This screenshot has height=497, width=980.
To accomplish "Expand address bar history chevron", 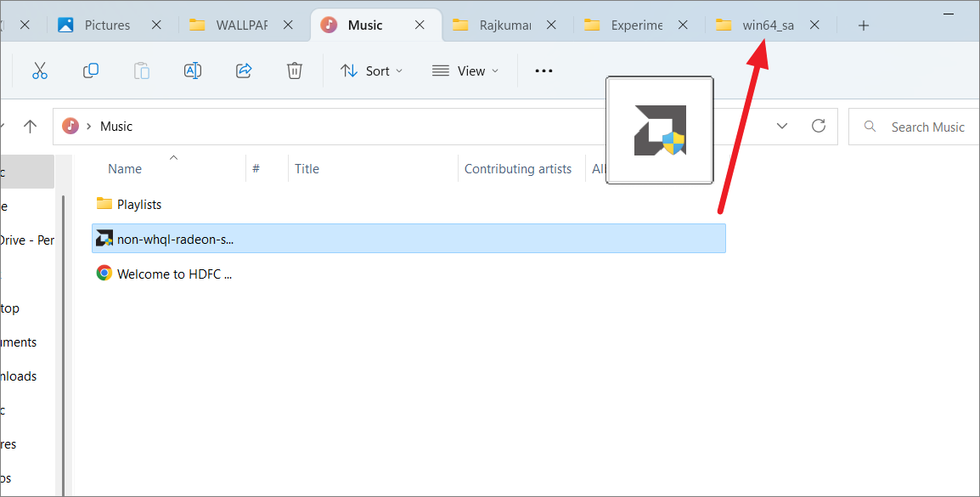I will pos(782,127).
